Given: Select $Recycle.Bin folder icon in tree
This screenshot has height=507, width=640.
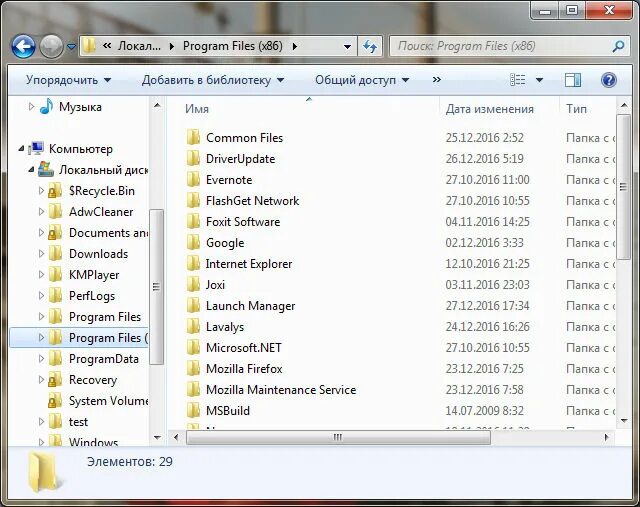Looking at the screenshot, I should 55,191.
